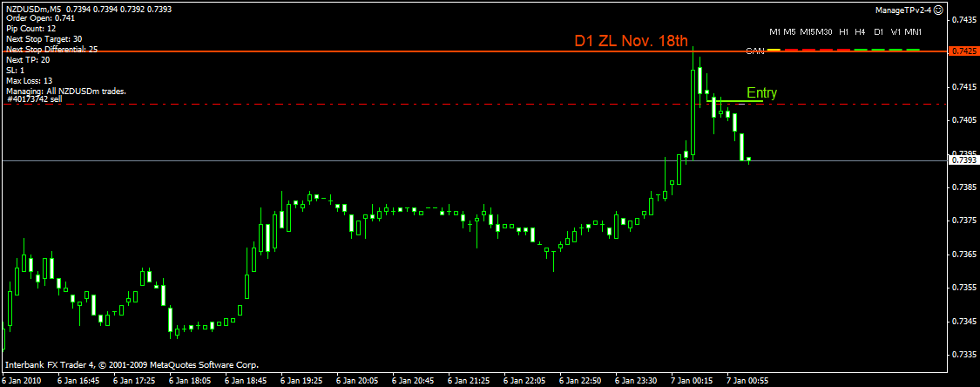Click the Next Stop Differential: 25 text
Image resolution: width=980 pixels, height=387 pixels.
(52, 49)
